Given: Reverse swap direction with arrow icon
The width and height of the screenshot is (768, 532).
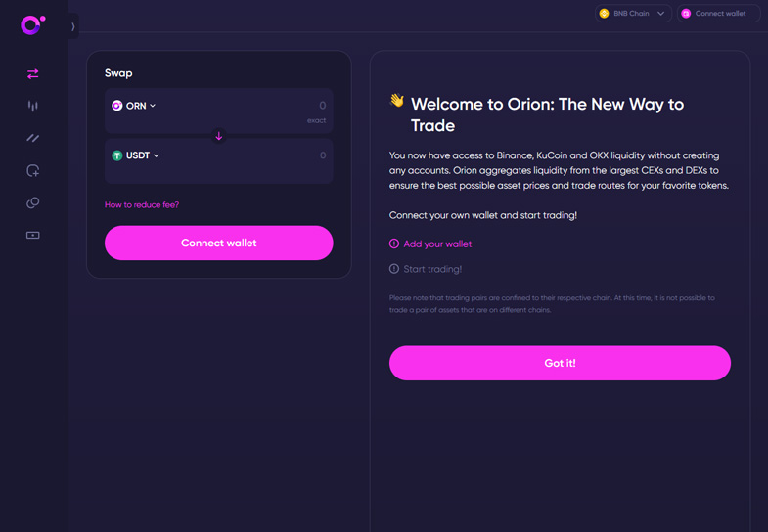Looking at the screenshot, I should (x=219, y=136).
